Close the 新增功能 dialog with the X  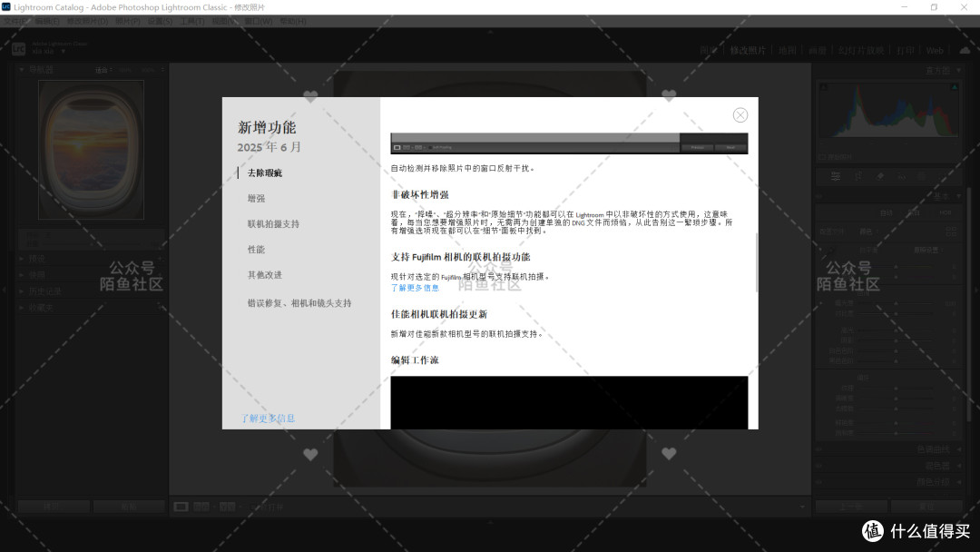[740, 115]
